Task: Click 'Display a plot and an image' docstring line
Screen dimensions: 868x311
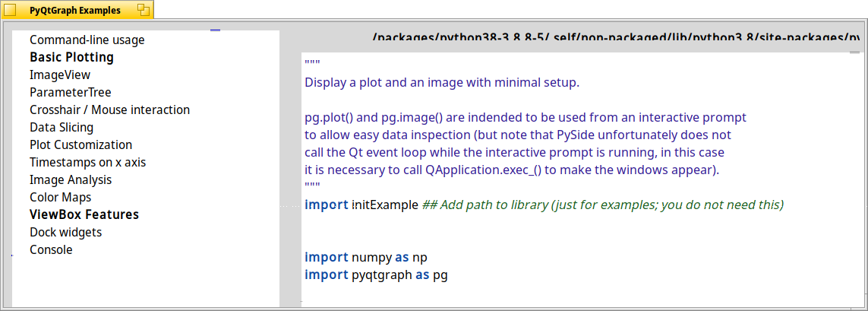Action: (442, 83)
